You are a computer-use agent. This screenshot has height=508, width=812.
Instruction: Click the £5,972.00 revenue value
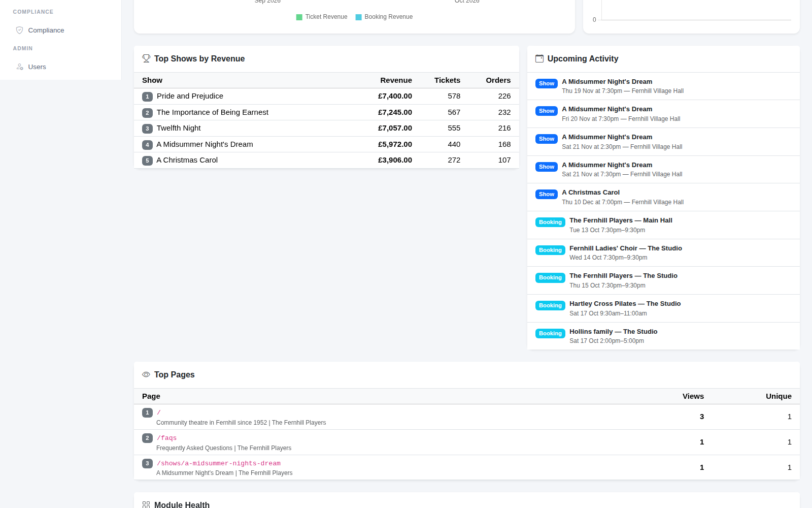(395, 144)
